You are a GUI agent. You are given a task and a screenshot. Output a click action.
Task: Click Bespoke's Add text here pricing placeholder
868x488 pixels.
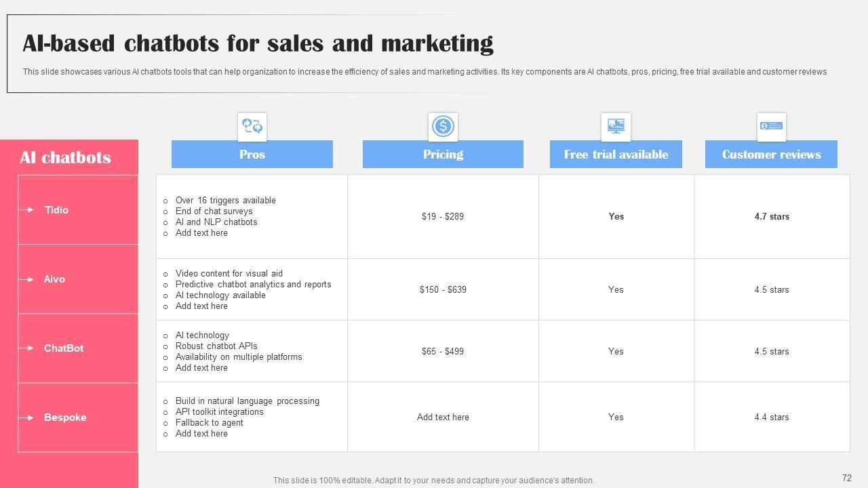[x=443, y=418]
